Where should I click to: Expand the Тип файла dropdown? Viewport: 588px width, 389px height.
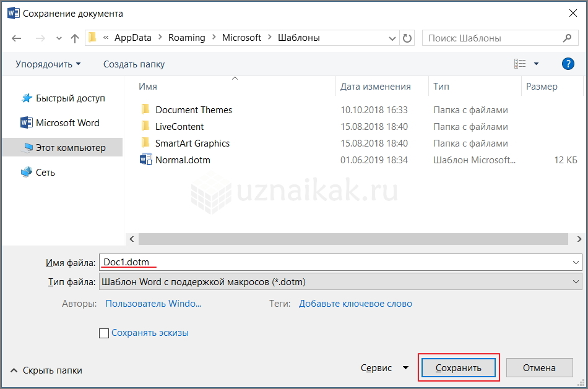pyautogui.click(x=576, y=282)
